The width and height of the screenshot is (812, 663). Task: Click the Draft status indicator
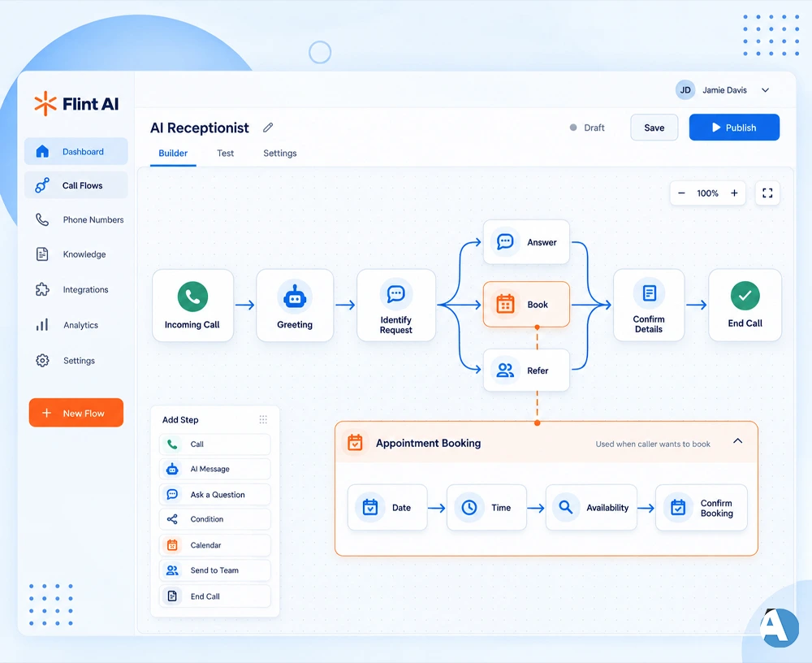pyautogui.click(x=587, y=128)
